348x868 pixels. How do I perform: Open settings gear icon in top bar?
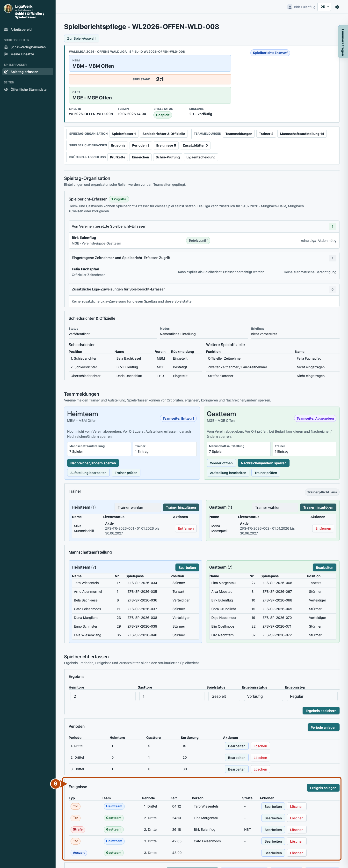pyautogui.click(x=337, y=7)
